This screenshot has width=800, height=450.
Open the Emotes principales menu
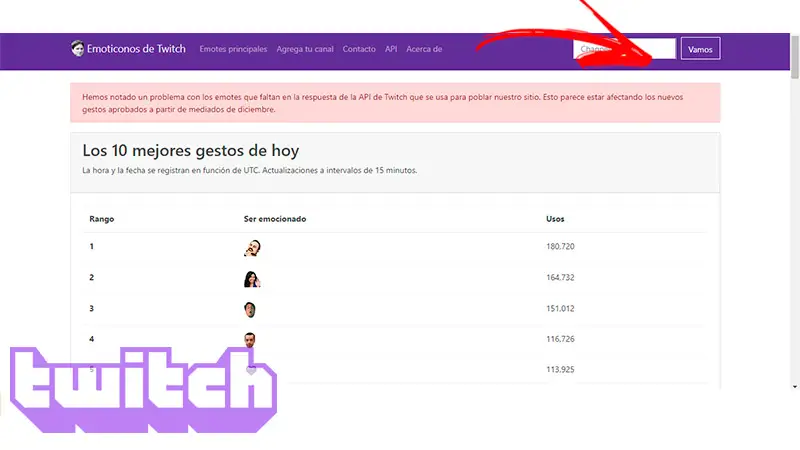click(233, 49)
